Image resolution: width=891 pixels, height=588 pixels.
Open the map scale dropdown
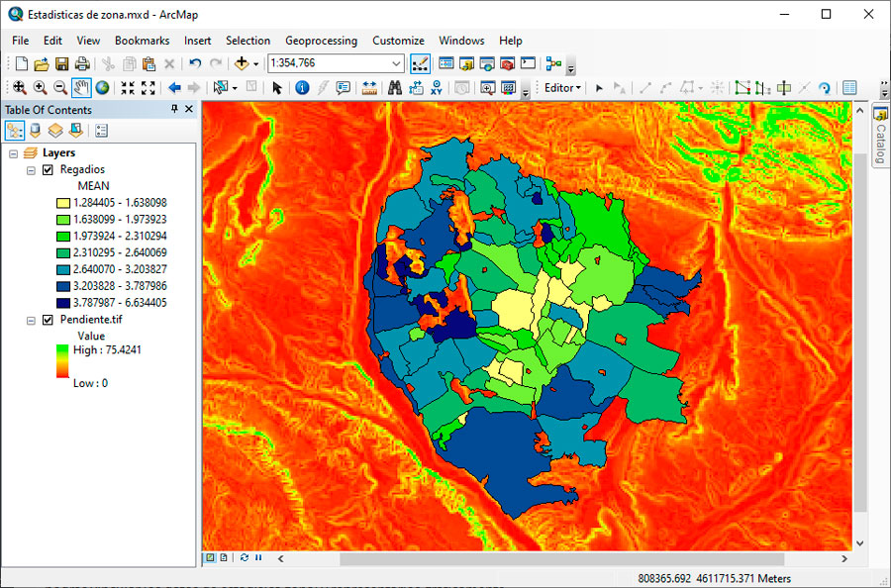coord(396,63)
